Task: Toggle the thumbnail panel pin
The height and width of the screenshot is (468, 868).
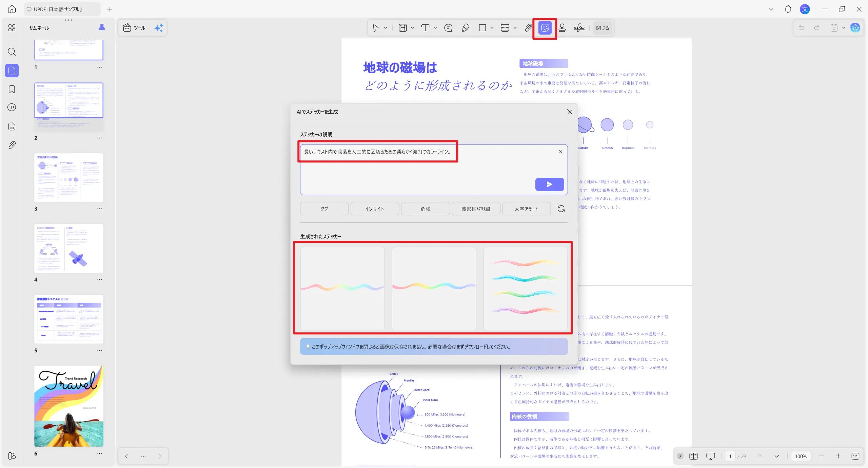Action: 102,28
